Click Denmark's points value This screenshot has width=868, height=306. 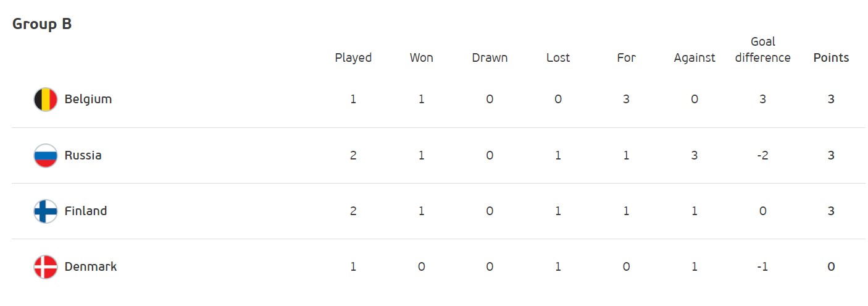tap(831, 266)
